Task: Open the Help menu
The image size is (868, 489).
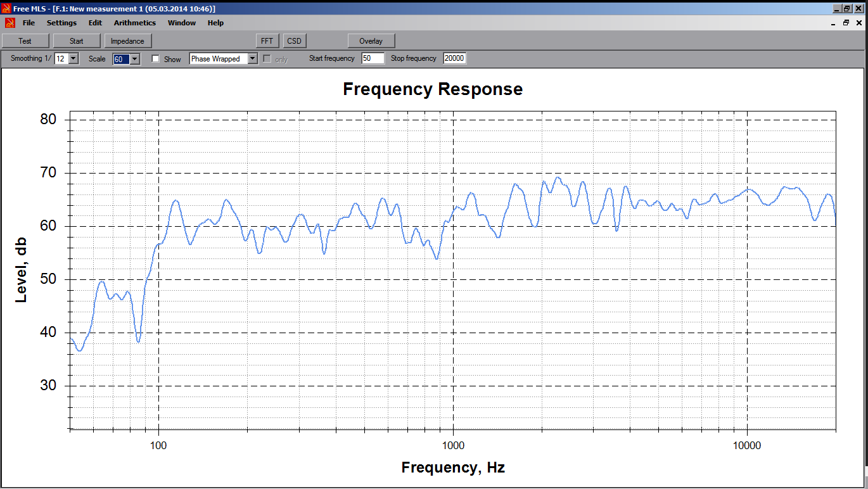Action: (215, 23)
